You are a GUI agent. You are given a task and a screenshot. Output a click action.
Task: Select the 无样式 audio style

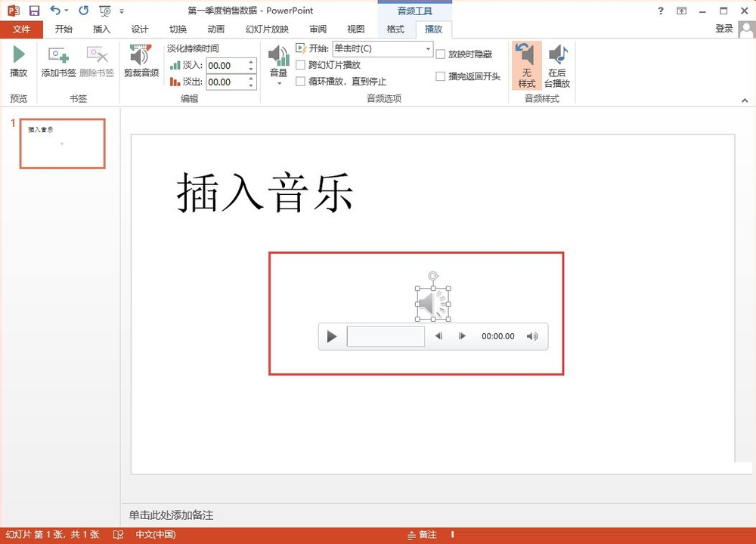click(x=526, y=66)
